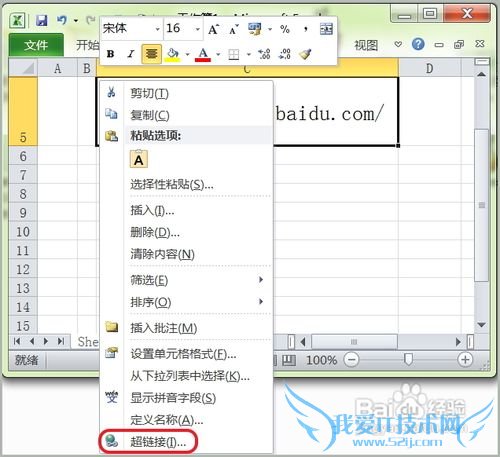Screen dimensions: 500x457
Task: Open fill color dropdown arrow
Action: (187, 54)
